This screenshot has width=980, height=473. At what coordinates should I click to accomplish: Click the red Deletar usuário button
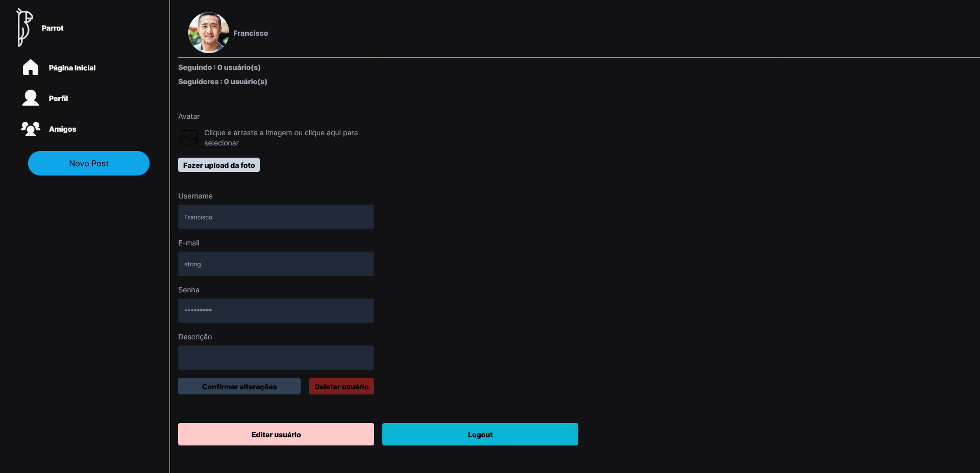click(341, 386)
